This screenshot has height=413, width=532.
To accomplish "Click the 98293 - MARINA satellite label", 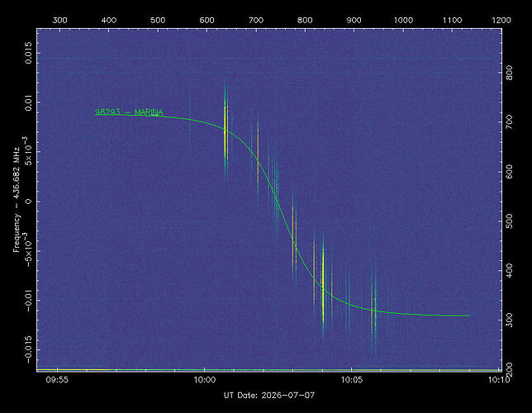I will tap(129, 112).
